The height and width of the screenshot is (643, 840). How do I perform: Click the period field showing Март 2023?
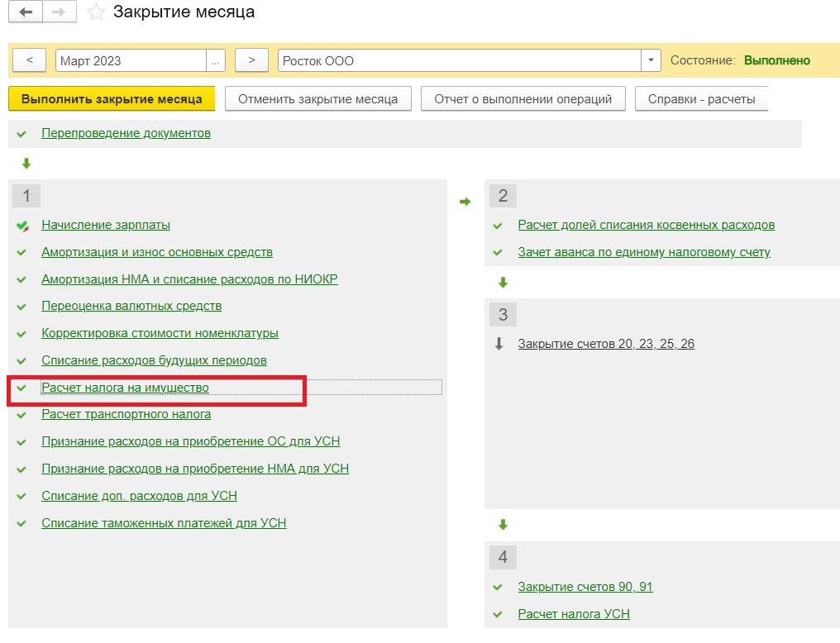coord(131,60)
